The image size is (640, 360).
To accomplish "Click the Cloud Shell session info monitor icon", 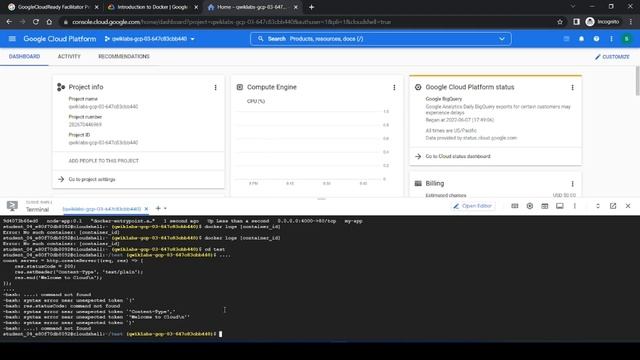I will (560, 206).
